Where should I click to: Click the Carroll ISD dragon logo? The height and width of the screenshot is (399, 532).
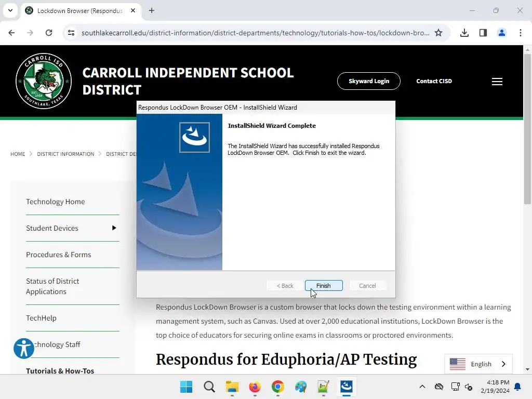(x=44, y=81)
